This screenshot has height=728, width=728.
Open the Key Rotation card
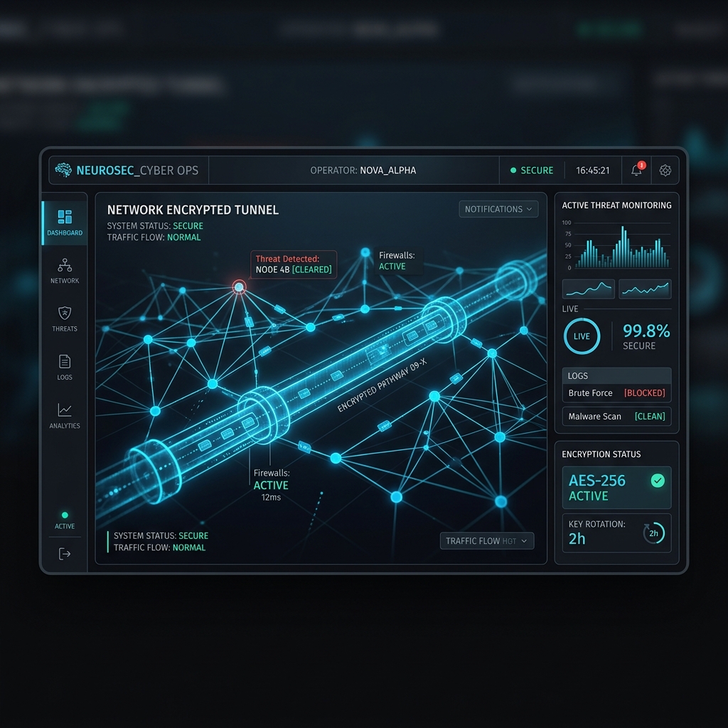[616, 533]
